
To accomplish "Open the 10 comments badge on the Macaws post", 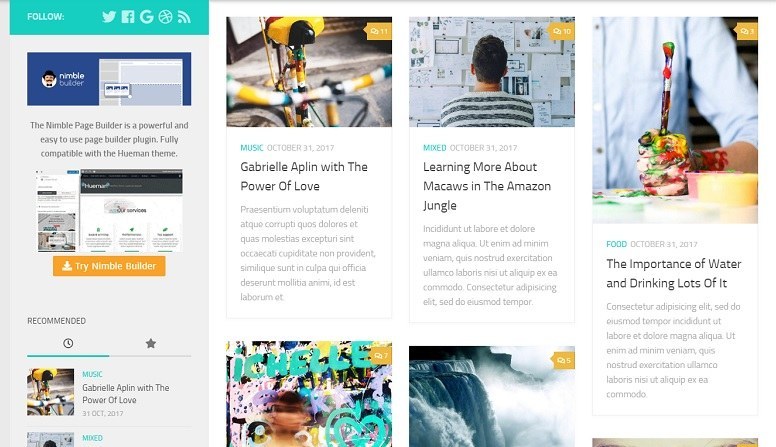I will (561, 31).
